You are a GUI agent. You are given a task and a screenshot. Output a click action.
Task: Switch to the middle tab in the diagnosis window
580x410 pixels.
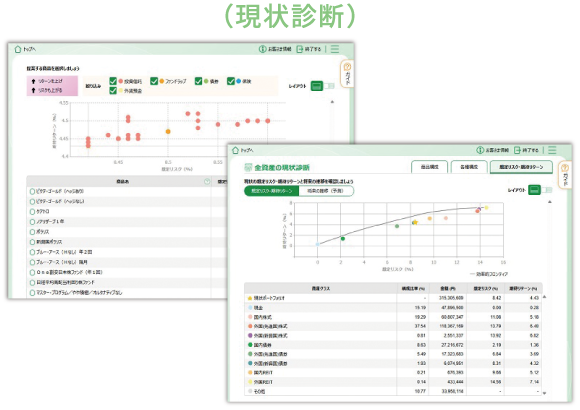coord(469,167)
